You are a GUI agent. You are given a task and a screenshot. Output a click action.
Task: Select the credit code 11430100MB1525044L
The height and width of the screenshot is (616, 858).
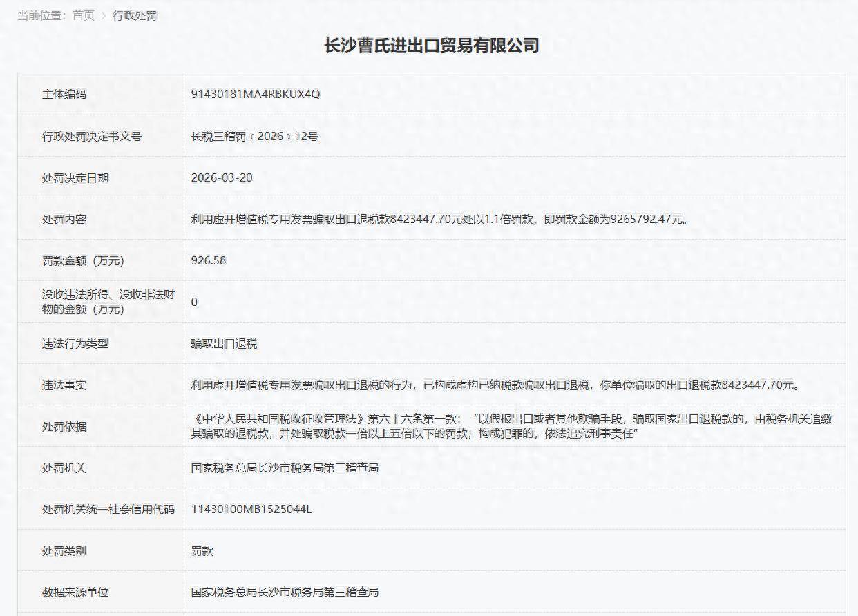[251, 509]
